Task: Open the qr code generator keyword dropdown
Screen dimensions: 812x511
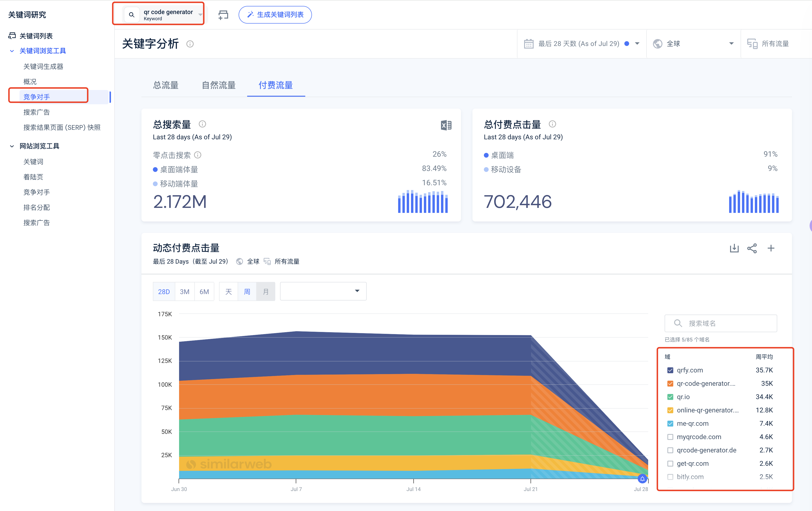Action: tap(200, 15)
